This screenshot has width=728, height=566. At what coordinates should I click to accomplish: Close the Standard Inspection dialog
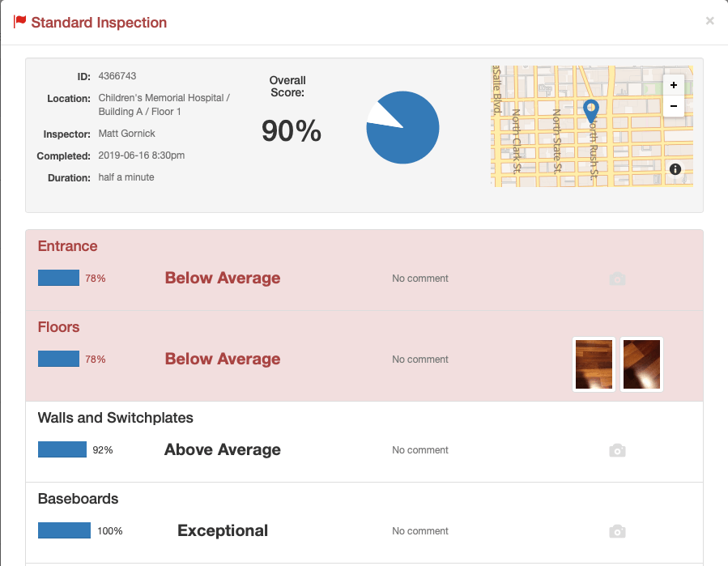tap(709, 21)
